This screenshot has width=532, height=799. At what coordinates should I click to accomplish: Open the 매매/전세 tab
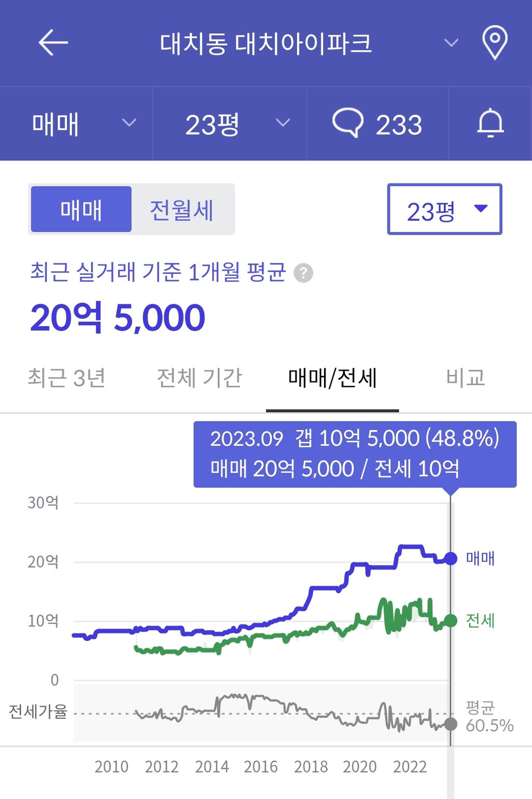click(332, 378)
